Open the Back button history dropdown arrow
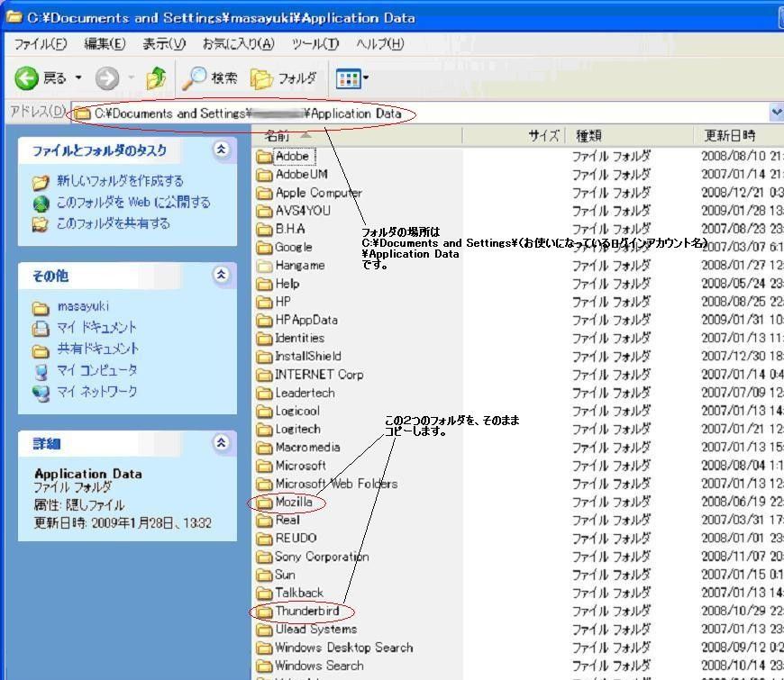The width and height of the screenshot is (784, 680). pyautogui.click(x=78, y=78)
